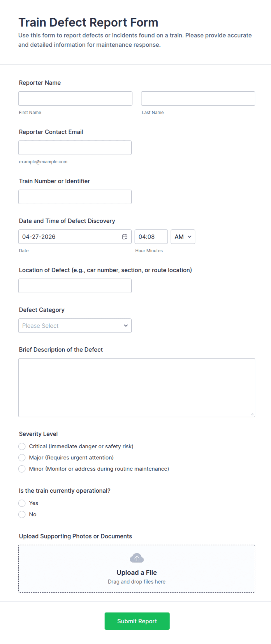
Task: Select Critical severity level
Action: (22, 446)
